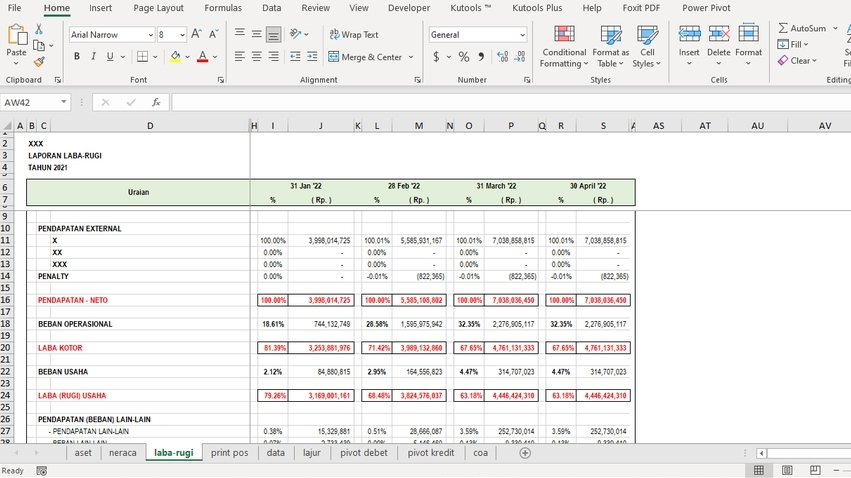Click the Copy icon in Clipboard
Screen dimensions: 851x478
click(x=39, y=46)
